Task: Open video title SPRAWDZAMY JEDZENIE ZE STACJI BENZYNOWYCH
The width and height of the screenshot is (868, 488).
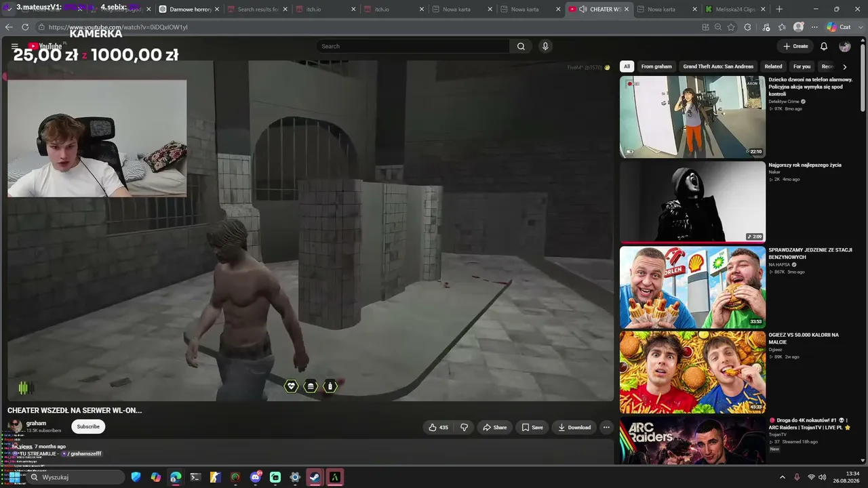Action: click(x=810, y=253)
